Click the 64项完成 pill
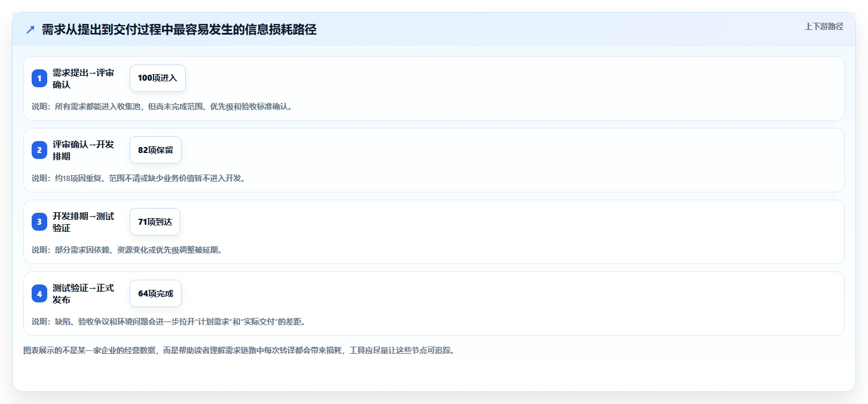 155,293
